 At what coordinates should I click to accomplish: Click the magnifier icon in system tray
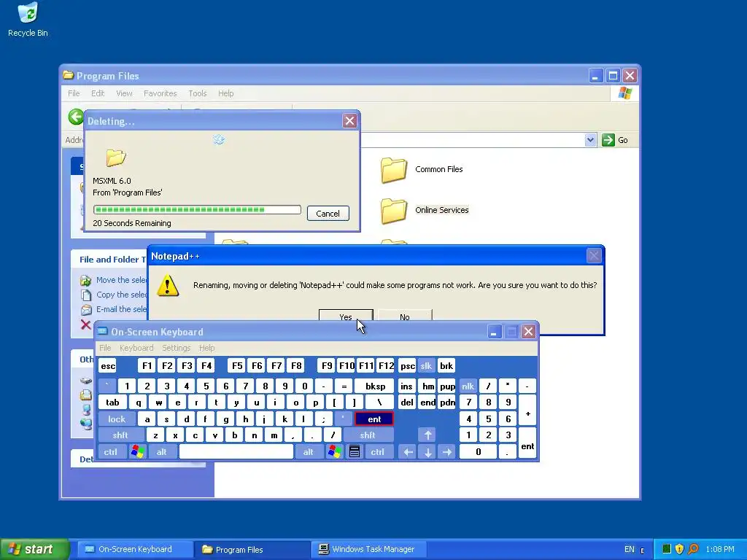pyautogui.click(x=693, y=549)
